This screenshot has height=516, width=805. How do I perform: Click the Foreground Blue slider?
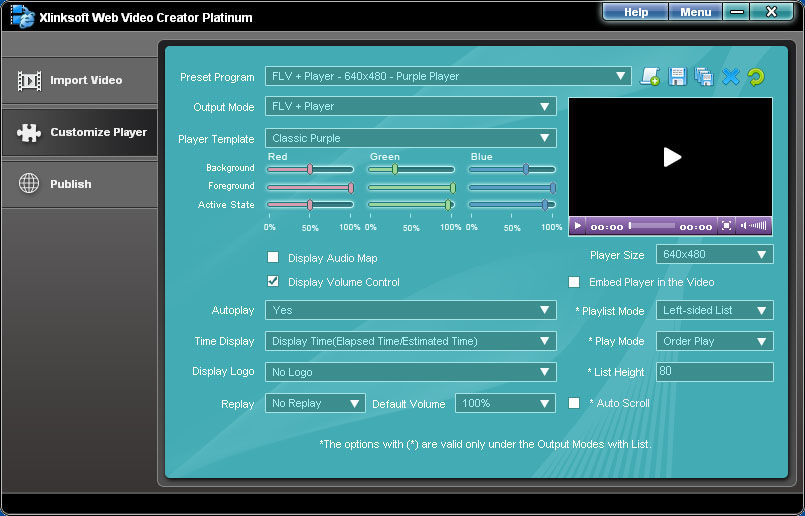click(x=512, y=187)
